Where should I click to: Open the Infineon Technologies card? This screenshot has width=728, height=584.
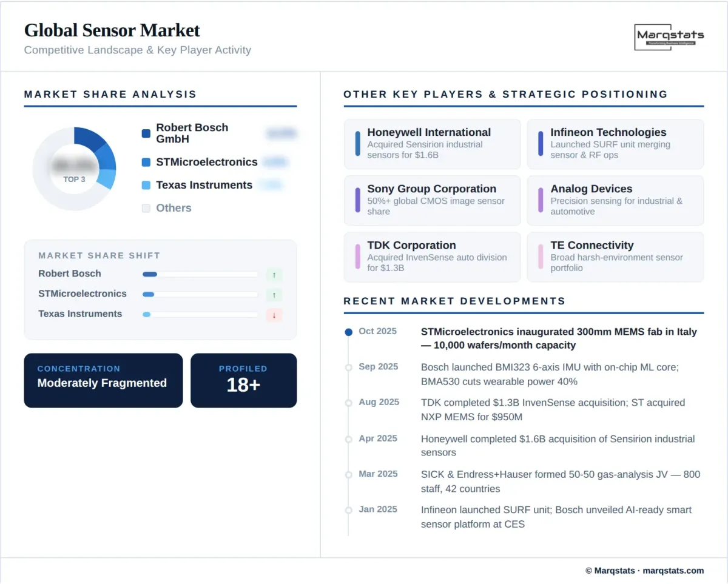pos(615,144)
